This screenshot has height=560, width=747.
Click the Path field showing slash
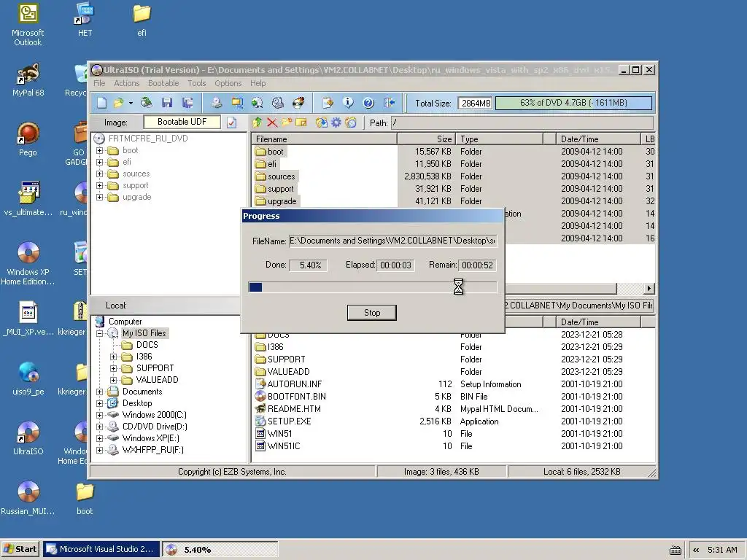522,122
